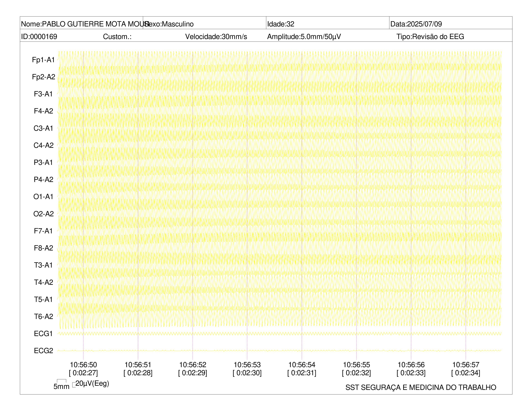The height and width of the screenshot is (411, 532).
Task: Click the Tipo:Revisão do EEG label
Action: pyautogui.click(x=430, y=37)
